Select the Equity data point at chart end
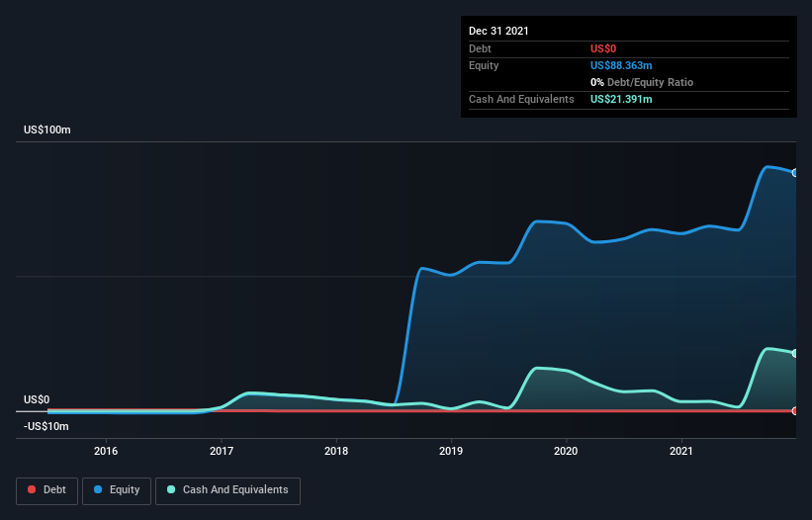The width and height of the screenshot is (812, 520). 795,173
